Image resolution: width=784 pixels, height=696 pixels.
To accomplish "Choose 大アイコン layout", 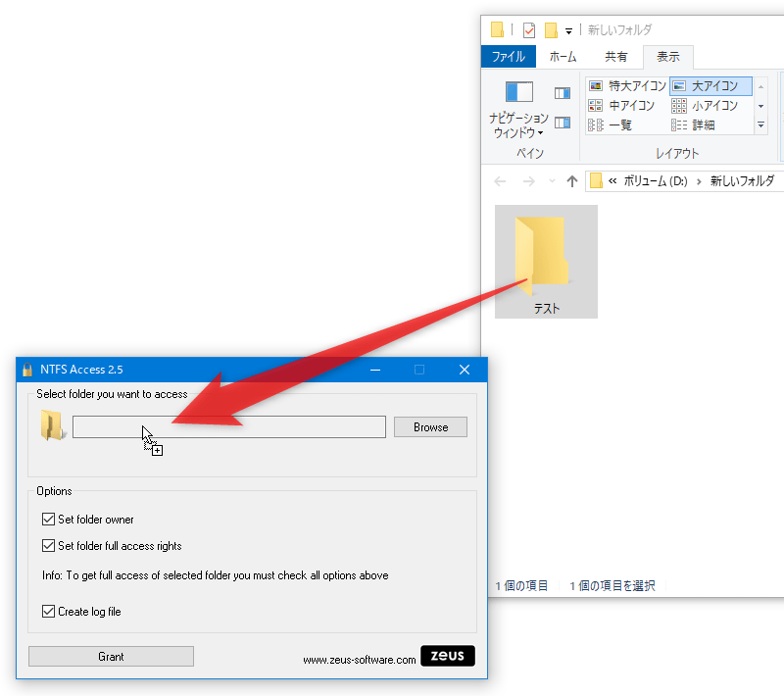I will coord(710,86).
